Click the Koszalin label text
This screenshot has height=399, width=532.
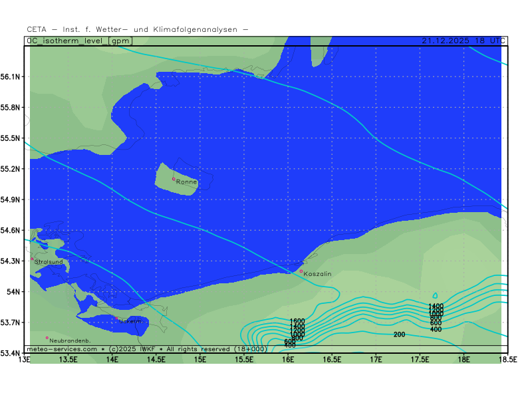pos(317,274)
